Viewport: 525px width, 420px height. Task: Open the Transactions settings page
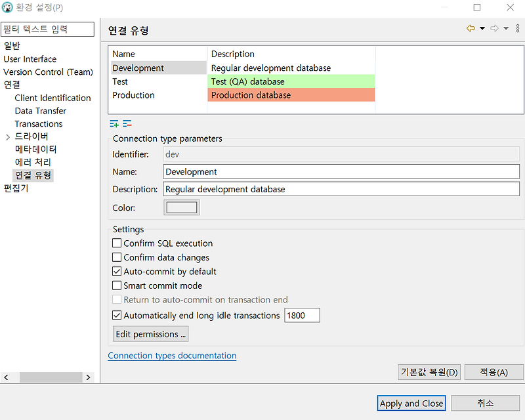pyautogui.click(x=38, y=123)
